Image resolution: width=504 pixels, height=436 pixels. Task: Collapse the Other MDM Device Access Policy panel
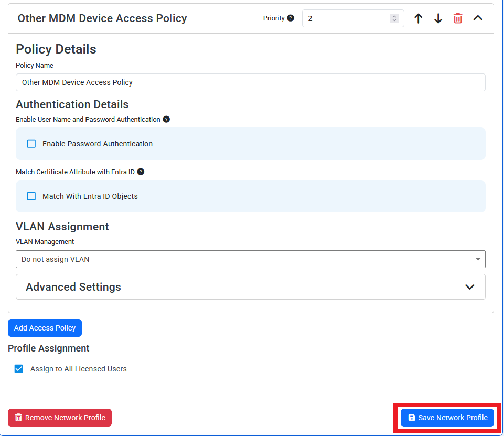[x=478, y=18]
